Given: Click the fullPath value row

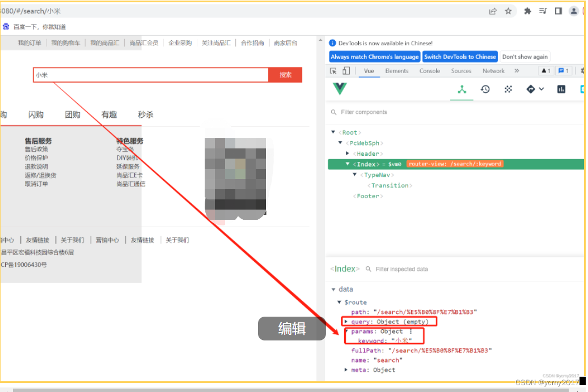Looking at the screenshot, I should tap(421, 351).
